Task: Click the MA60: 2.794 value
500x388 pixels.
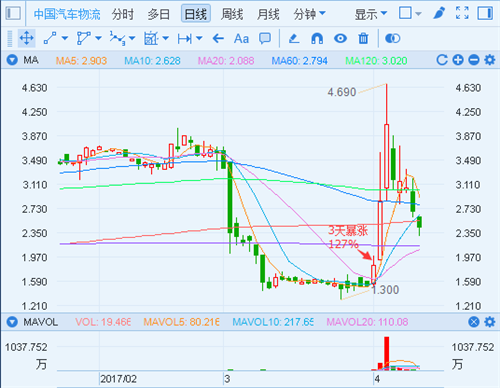Action: [299, 61]
